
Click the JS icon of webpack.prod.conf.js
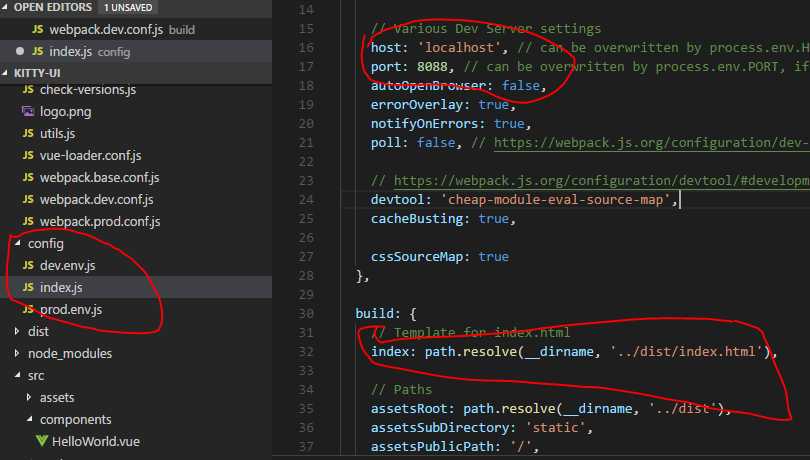pyautogui.click(x=28, y=221)
